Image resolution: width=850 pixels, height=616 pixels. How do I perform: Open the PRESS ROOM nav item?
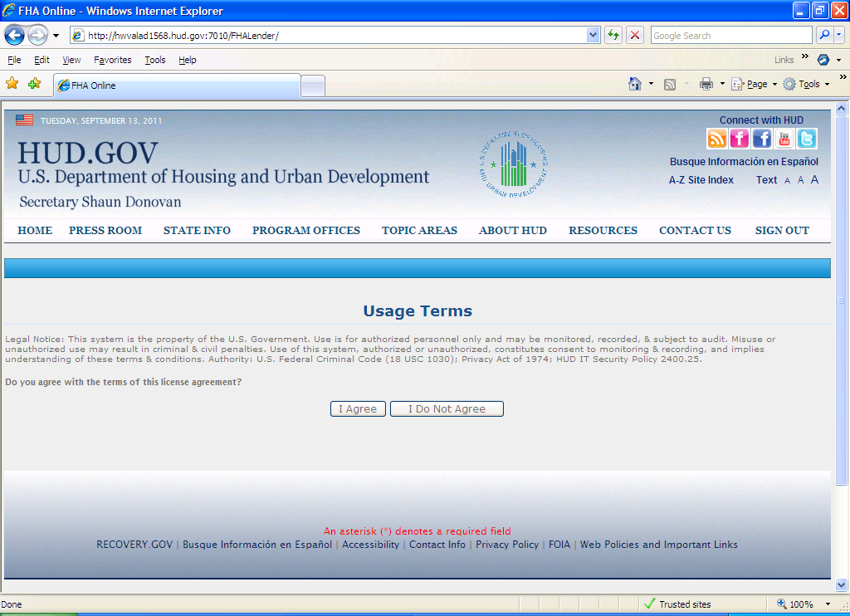[105, 231]
